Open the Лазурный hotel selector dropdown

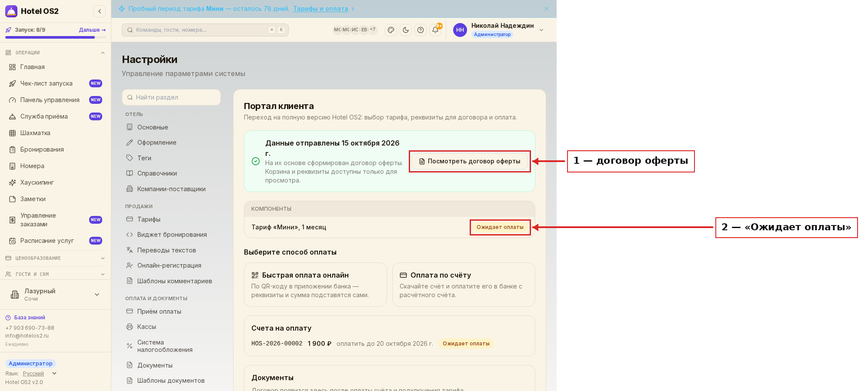[55, 295]
